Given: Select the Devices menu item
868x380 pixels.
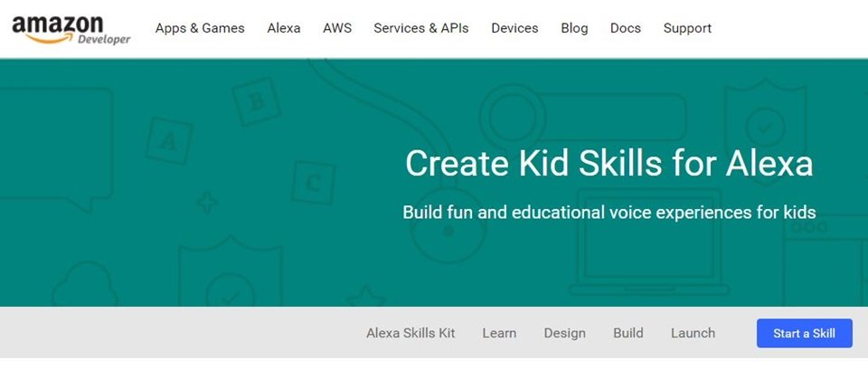Looking at the screenshot, I should click(x=514, y=28).
